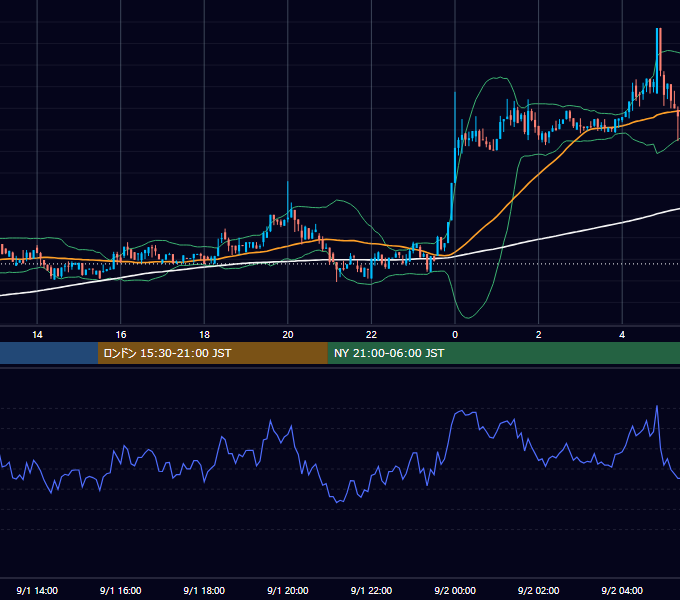The image size is (680, 600).
Task: Click the '9/1 22:00' time label
Action: (371, 590)
